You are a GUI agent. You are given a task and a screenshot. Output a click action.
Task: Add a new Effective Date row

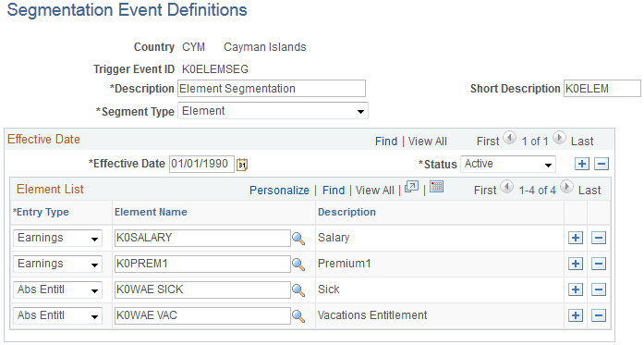click(581, 164)
